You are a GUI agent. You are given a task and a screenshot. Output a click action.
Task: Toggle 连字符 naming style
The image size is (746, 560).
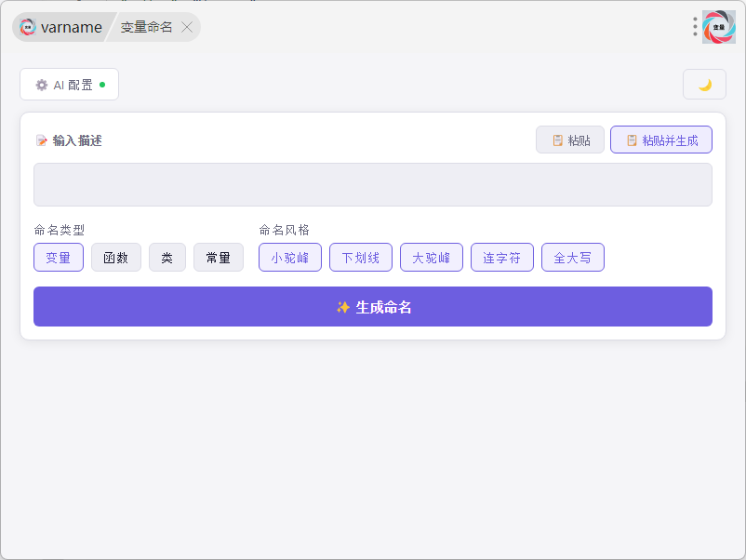502,258
